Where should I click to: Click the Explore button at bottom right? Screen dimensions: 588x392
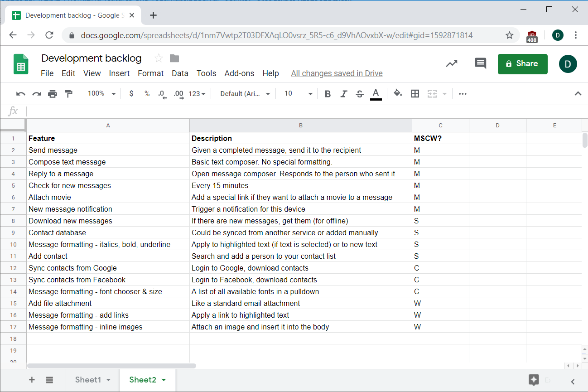point(534,380)
